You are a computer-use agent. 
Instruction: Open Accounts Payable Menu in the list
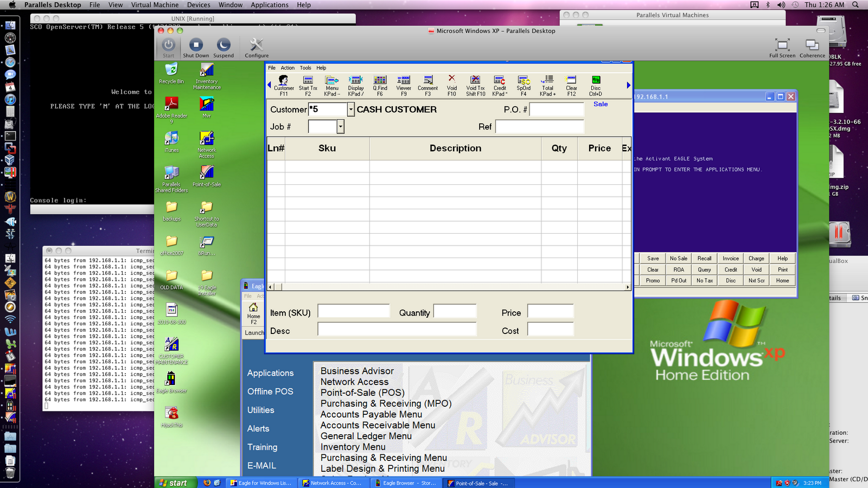(371, 414)
